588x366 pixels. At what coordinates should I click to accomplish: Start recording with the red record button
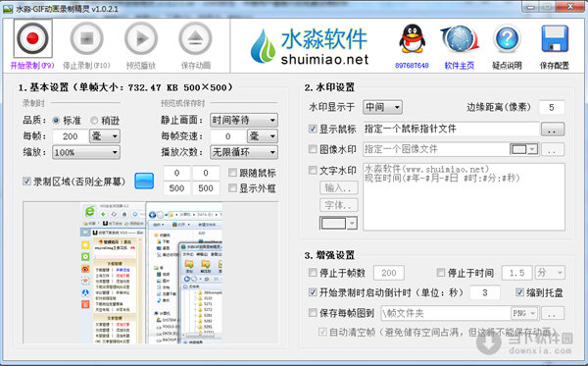pyautogui.click(x=32, y=38)
